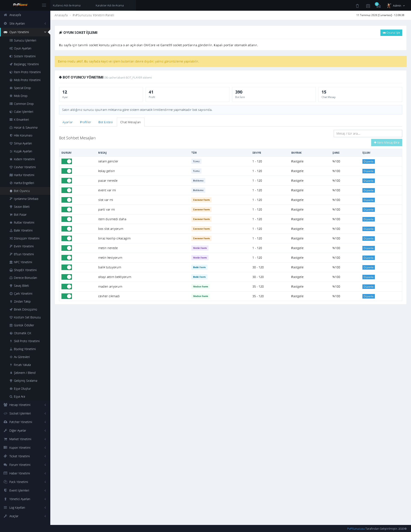411x532 pixels.
Task: Switch to the Bot Listesi tab
Action: point(106,122)
